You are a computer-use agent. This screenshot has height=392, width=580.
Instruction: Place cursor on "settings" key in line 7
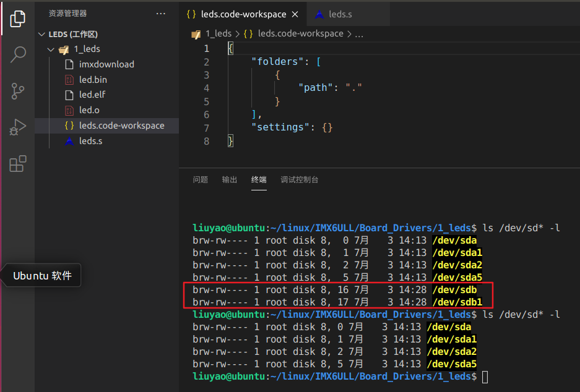(280, 127)
